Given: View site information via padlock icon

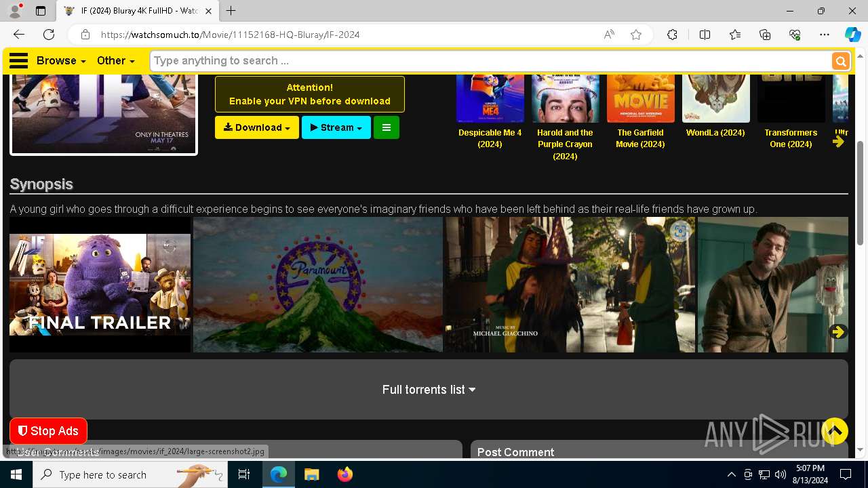Looking at the screenshot, I should (85, 35).
